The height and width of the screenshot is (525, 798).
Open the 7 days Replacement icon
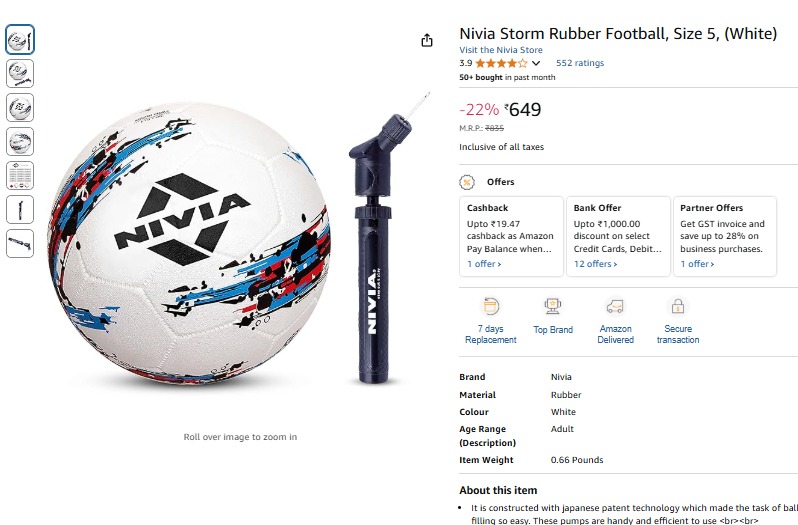[490, 306]
